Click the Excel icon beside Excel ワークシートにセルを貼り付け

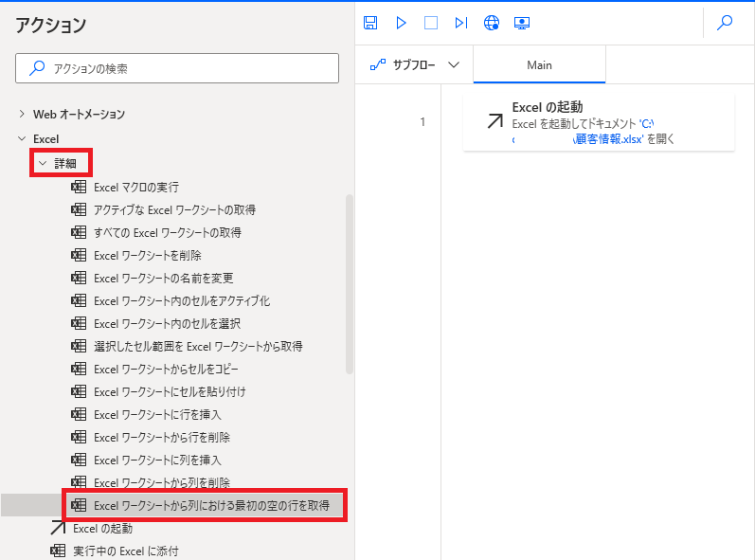79,391
